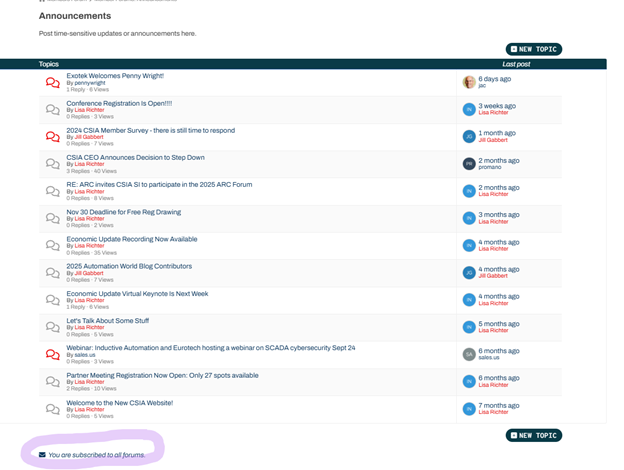Click chat icon beside Welcome to New CSIA Website
The height and width of the screenshot is (470, 624).
pos(52,409)
